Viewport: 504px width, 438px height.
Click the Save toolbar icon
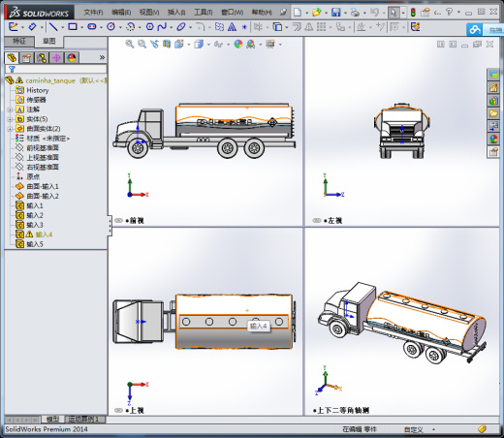click(336, 13)
